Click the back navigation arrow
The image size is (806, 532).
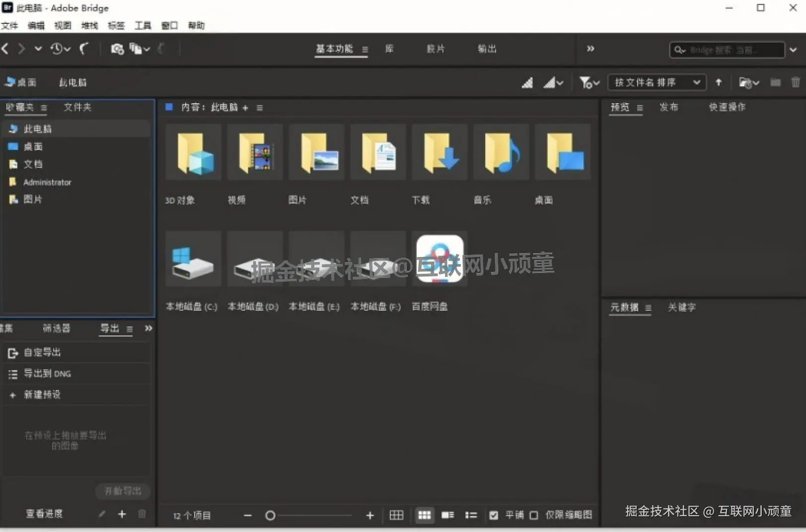click(5, 49)
